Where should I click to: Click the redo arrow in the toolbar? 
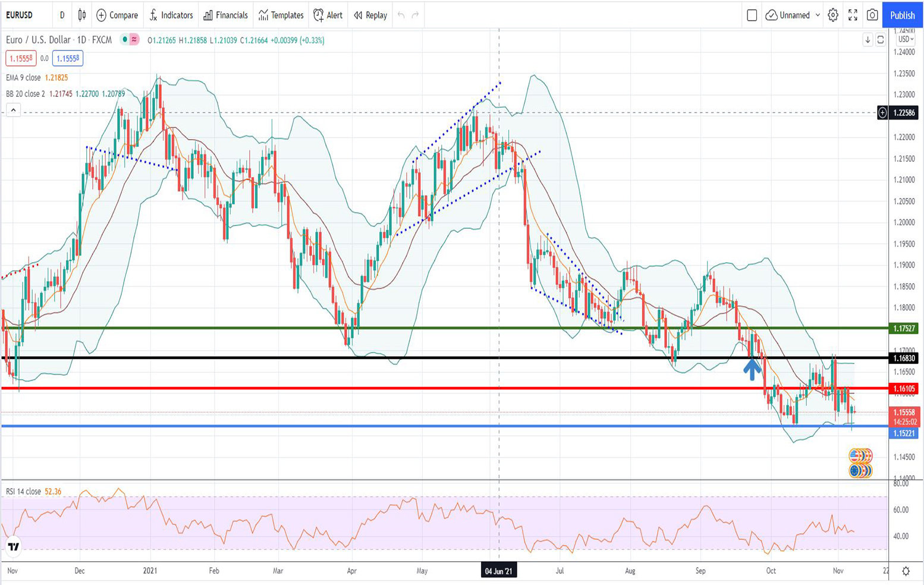[416, 15]
